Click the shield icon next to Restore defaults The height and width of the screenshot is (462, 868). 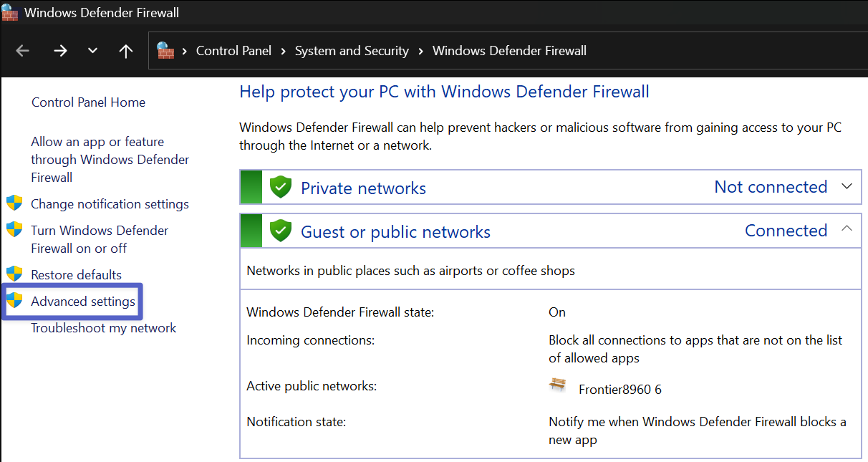[x=14, y=274]
